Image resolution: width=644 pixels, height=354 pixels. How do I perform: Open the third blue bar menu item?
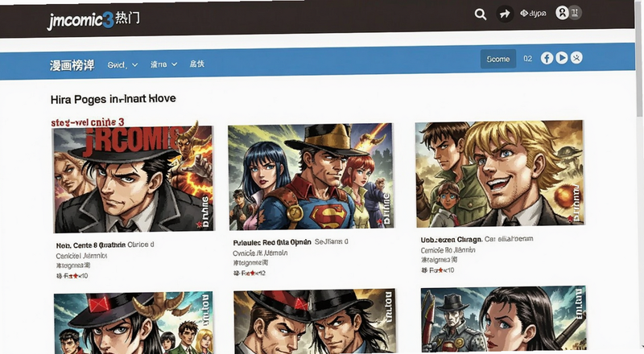point(196,64)
